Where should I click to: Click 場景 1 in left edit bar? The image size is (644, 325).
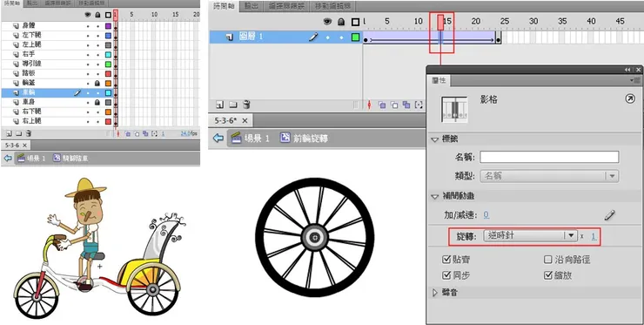tap(32, 158)
